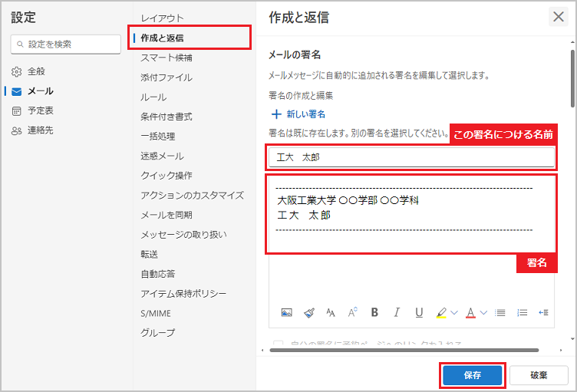Apply bulleted list to signature

[500, 312]
